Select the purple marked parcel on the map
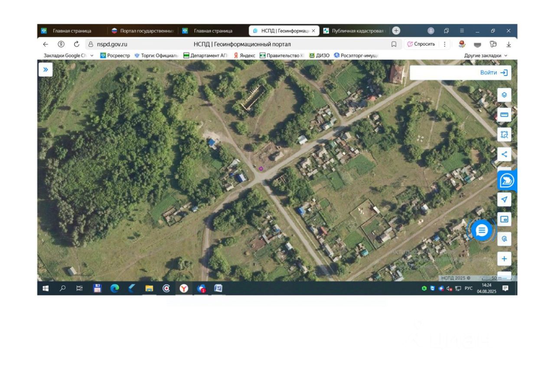 pos(261,168)
